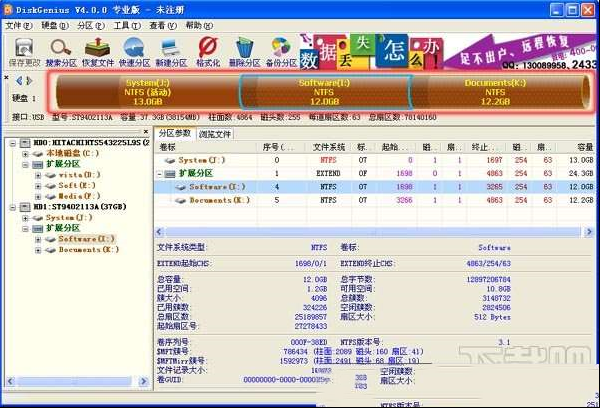The width and height of the screenshot is (600, 408).
Task: Select the System(J:) partition in disk bar
Action: click(x=147, y=92)
